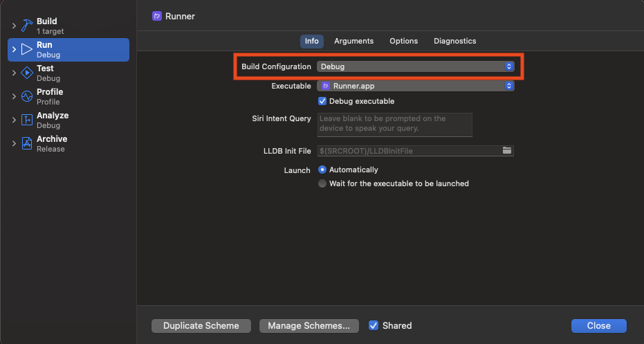Click the Test diamond play icon
Viewport: 644px width, 344px height.
27,73
